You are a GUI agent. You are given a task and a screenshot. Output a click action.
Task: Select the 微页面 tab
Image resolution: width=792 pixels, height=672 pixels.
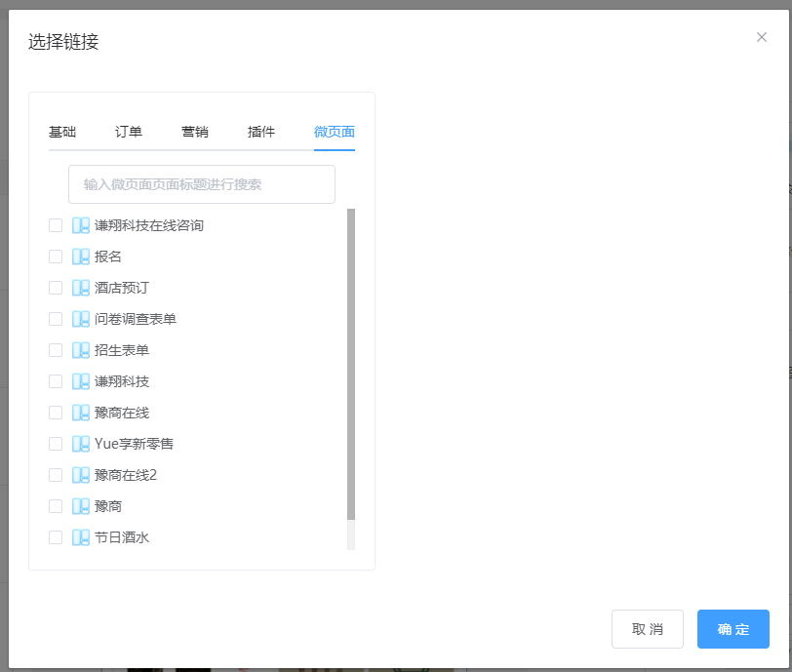tap(335, 132)
